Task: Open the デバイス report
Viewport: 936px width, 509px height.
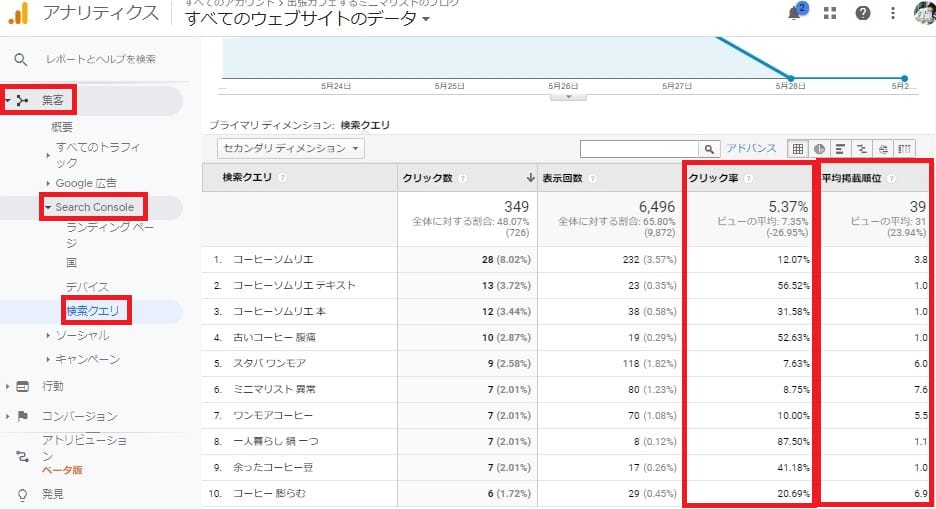Action: pyautogui.click(x=88, y=287)
